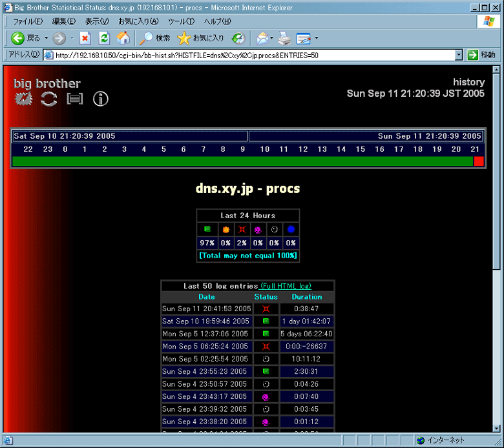504x448 pixels.
Task: Click the red segment of the 24-hour bar
Action: coord(479,161)
